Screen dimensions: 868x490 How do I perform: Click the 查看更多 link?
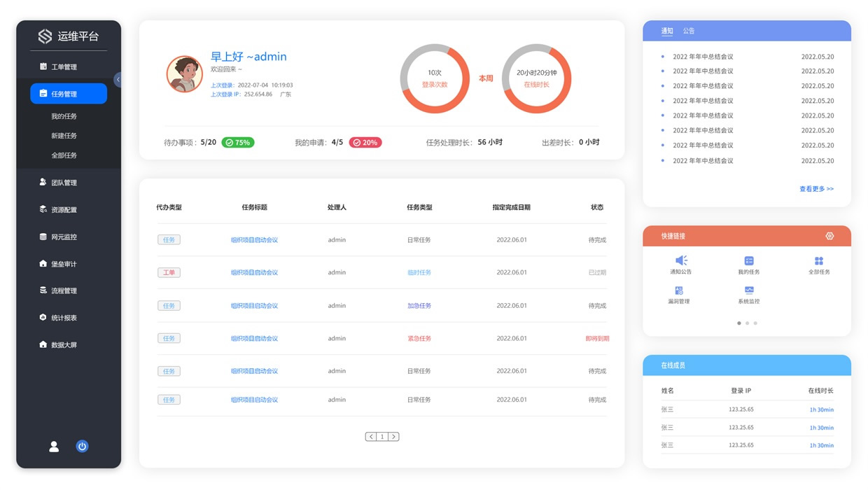[x=816, y=189]
